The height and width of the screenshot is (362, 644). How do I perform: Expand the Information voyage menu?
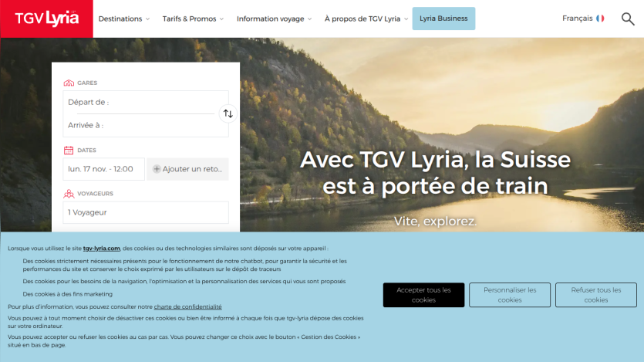274,19
